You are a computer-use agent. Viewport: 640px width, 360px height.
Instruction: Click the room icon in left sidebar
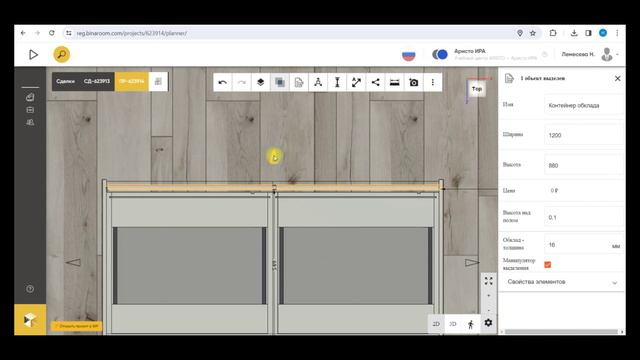point(30,97)
